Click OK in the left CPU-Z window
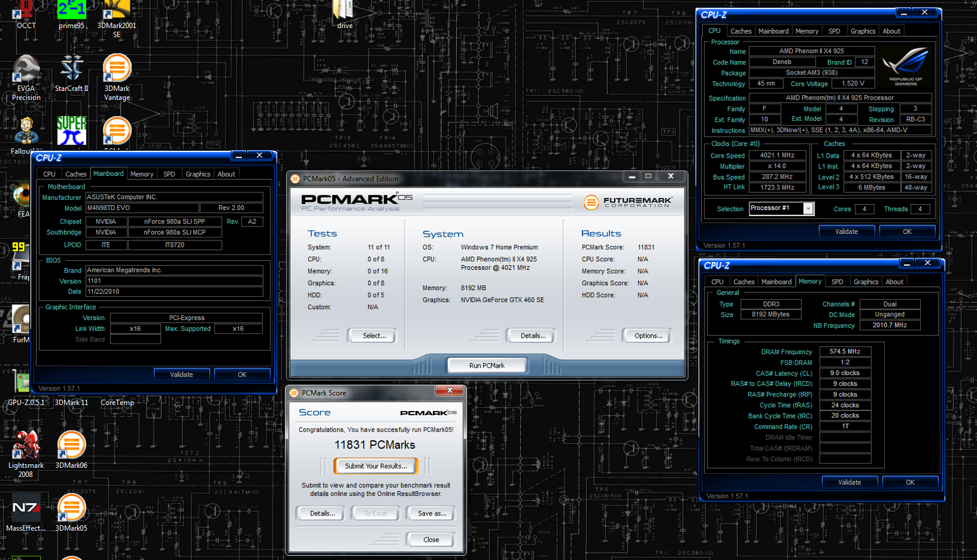This screenshot has width=977, height=560. 242,374
